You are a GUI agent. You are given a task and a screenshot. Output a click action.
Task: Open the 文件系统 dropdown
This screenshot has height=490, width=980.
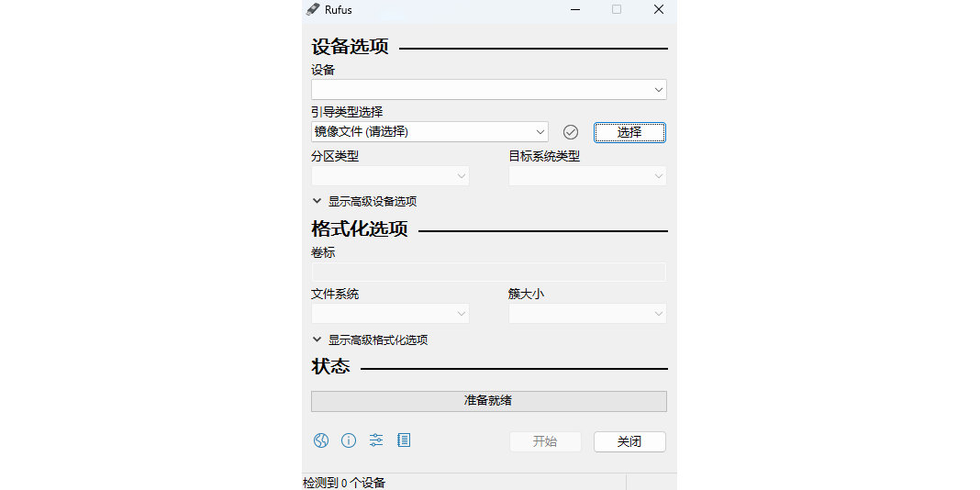(390, 314)
